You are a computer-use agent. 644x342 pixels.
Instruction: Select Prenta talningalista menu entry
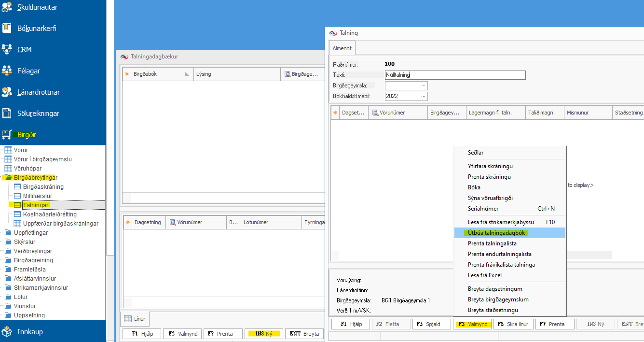[492, 243]
